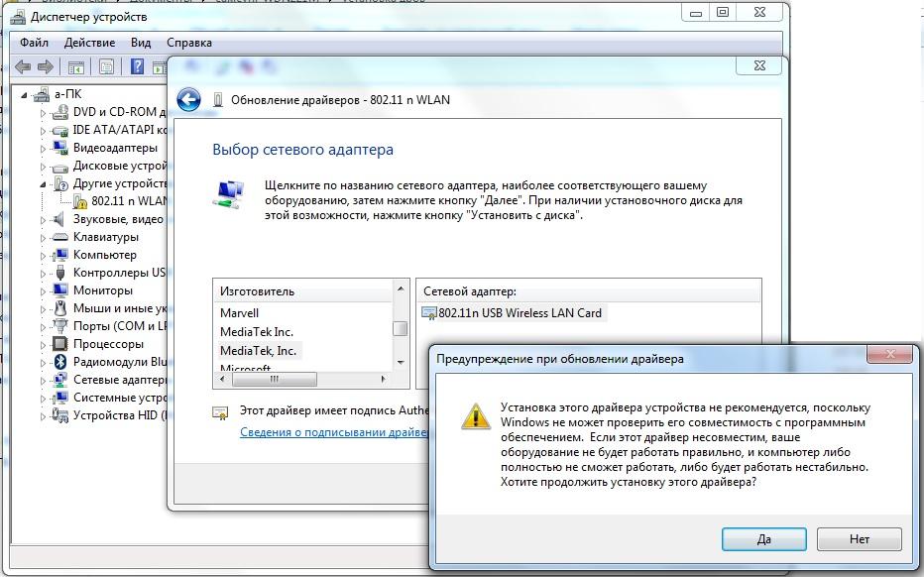Click the Контроллеры USB icon
This screenshot has width=924, height=577.
click(60, 273)
